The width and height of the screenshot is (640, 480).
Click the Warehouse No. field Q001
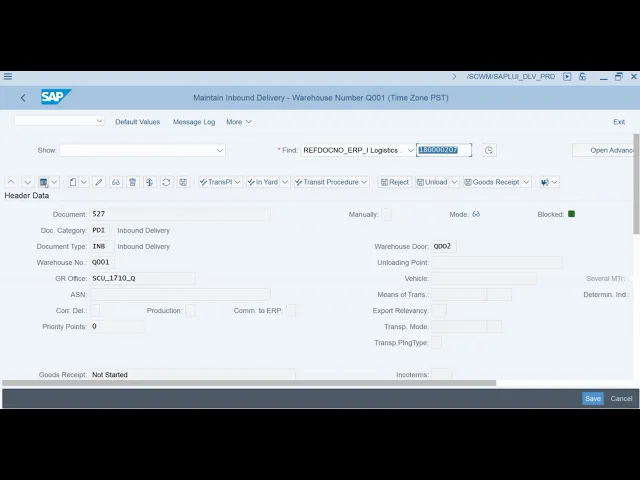102,262
